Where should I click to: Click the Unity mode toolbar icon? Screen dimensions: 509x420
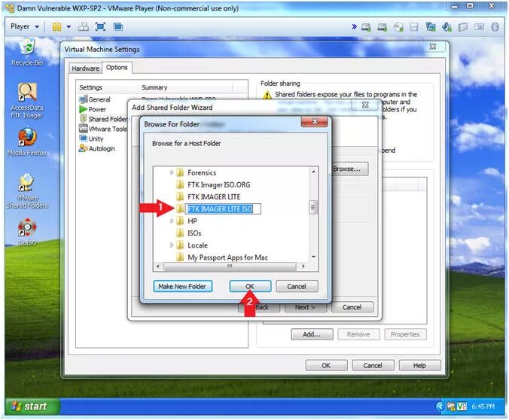117,26
